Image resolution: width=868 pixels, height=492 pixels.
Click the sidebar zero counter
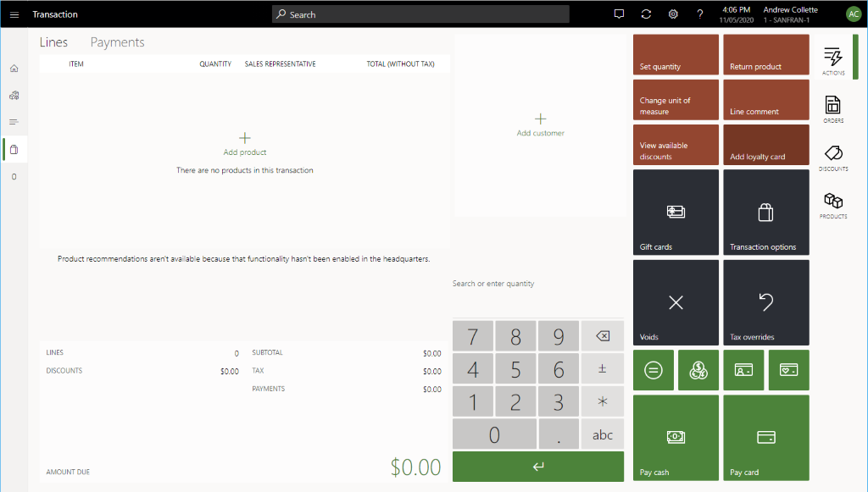[14, 177]
